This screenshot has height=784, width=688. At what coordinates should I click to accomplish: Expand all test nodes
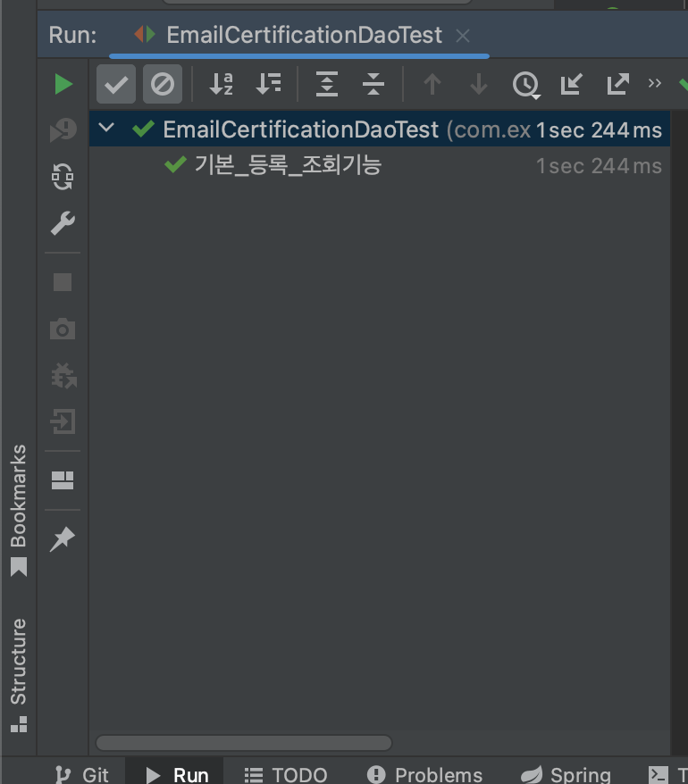327,84
